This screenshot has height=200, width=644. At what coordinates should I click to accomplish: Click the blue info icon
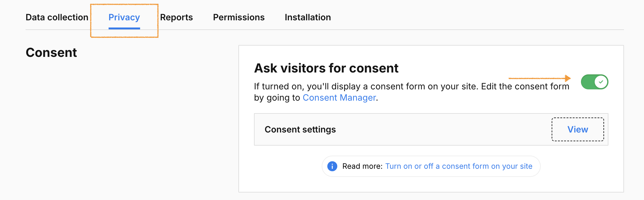[332, 166]
